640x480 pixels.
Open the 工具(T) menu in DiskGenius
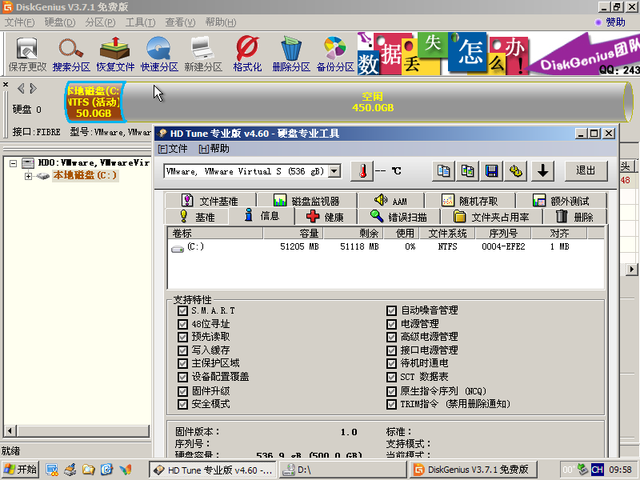[x=140, y=22]
